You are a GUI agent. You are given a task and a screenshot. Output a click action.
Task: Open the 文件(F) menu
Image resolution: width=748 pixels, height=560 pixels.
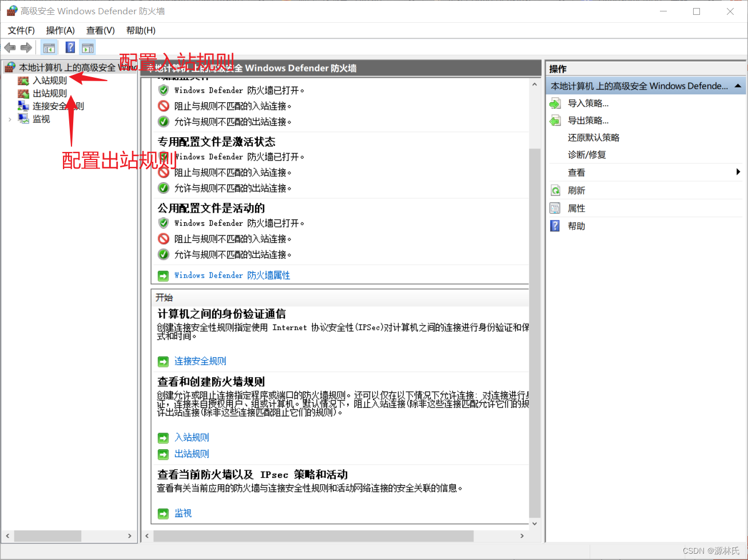click(x=21, y=30)
